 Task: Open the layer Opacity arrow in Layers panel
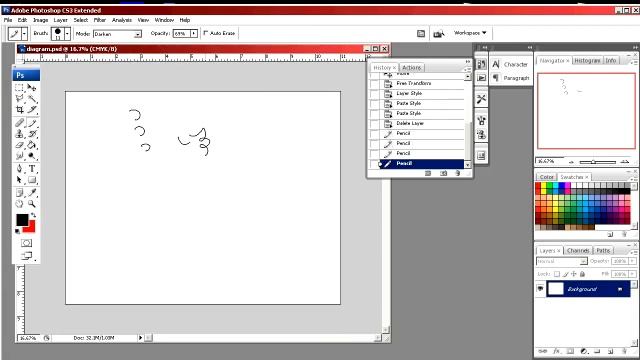pos(632,261)
